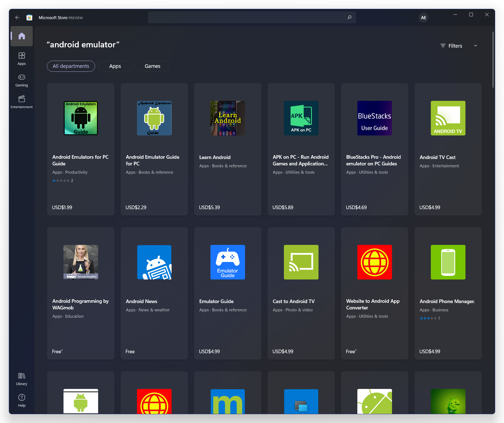Viewport: 504px width, 423px height.
Task: Open BlueStacks Pro title link
Action: click(373, 160)
